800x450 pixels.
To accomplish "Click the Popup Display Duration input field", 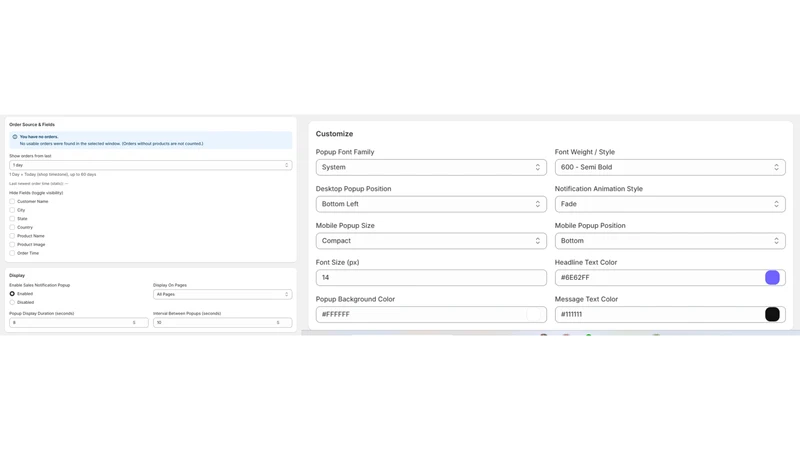I will [x=79, y=322].
